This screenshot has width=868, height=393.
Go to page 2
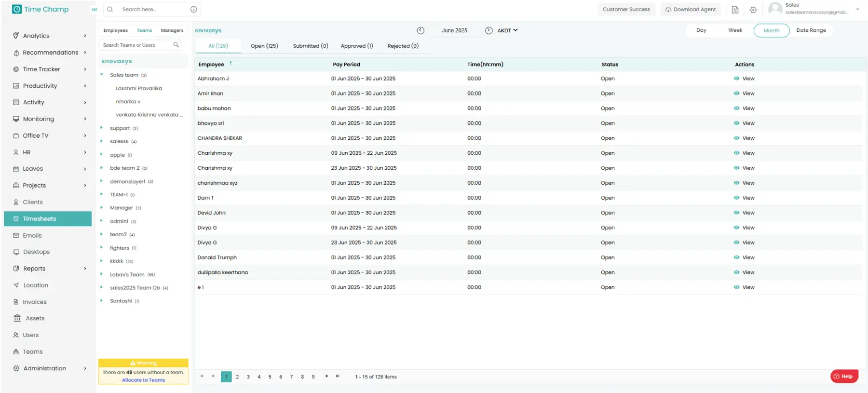pos(237,377)
